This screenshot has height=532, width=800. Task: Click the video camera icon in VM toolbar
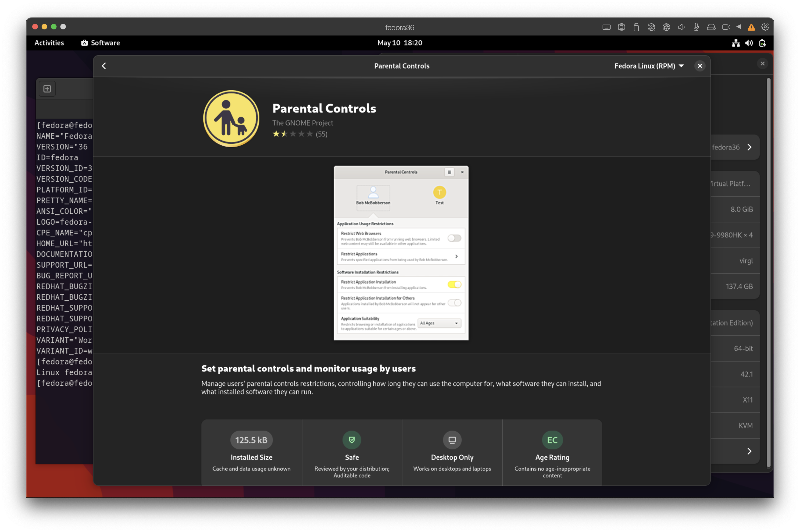(x=726, y=27)
